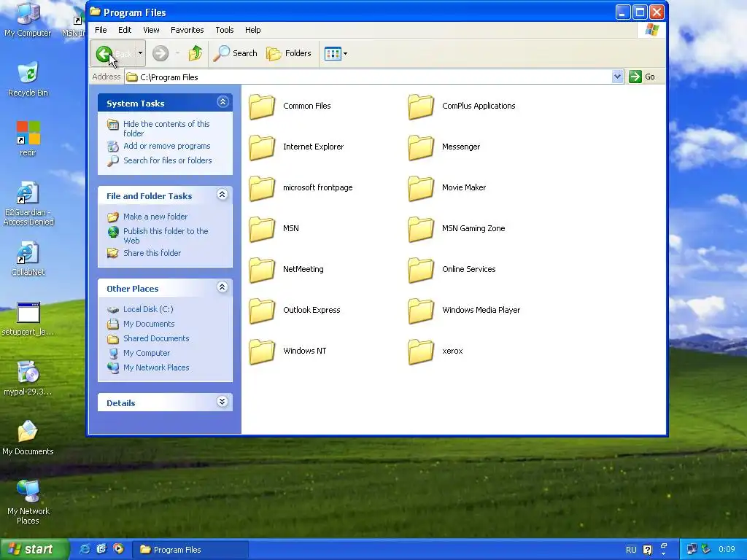Launch Windows Media Player from Quick Launch

pos(118,549)
